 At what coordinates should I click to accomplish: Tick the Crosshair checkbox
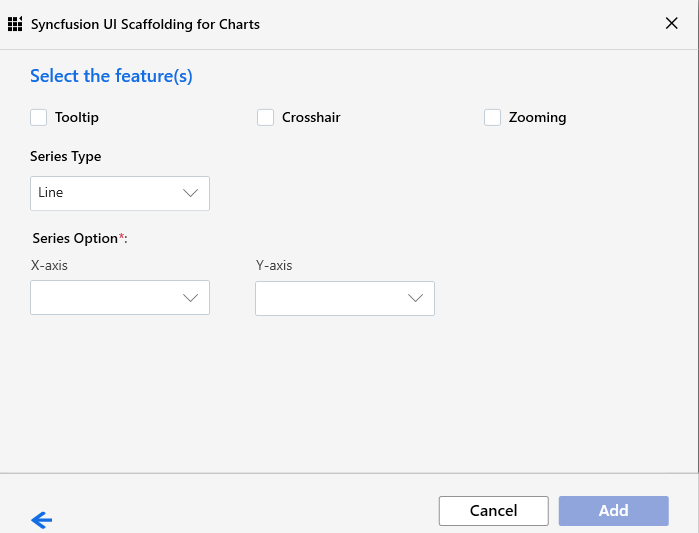[265, 118]
